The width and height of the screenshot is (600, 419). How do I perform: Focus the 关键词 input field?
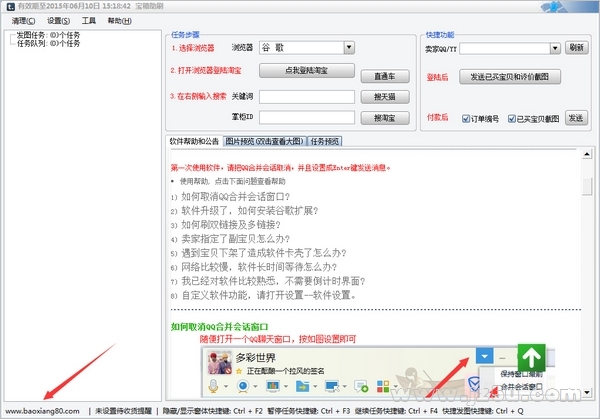(307, 97)
